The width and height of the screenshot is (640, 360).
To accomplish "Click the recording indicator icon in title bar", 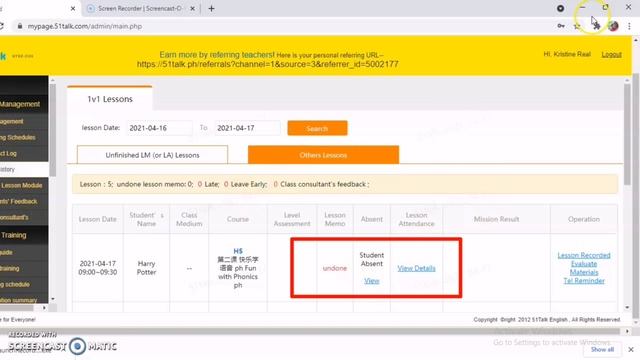I will 560,8.
